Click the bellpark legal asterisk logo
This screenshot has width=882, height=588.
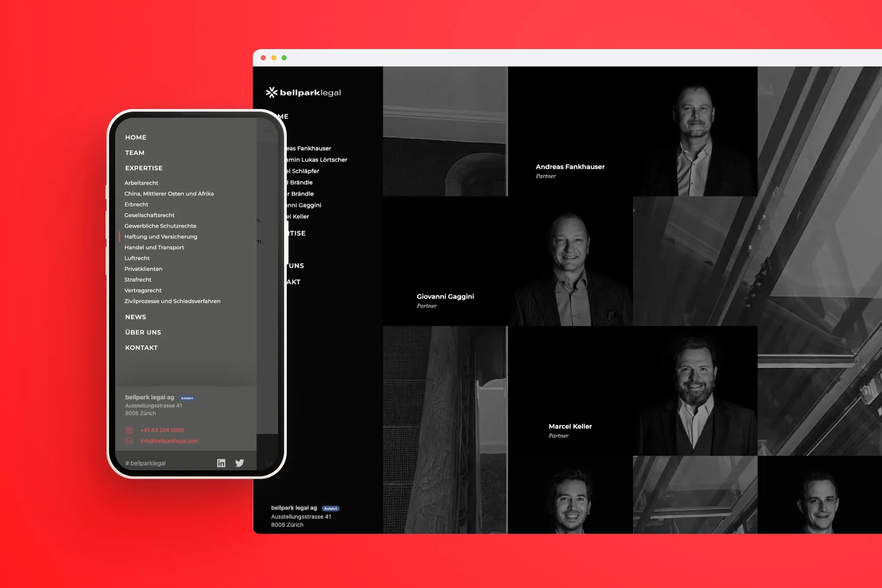click(272, 92)
